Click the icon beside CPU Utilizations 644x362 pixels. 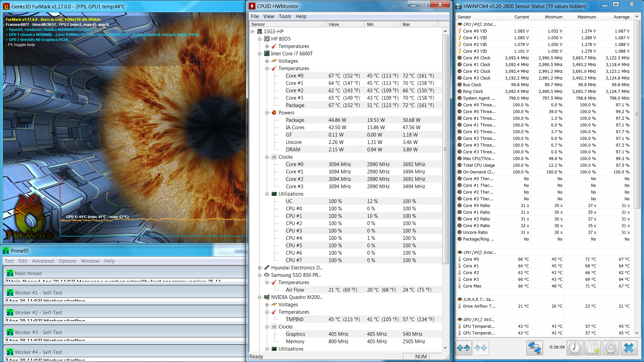[274, 194]
